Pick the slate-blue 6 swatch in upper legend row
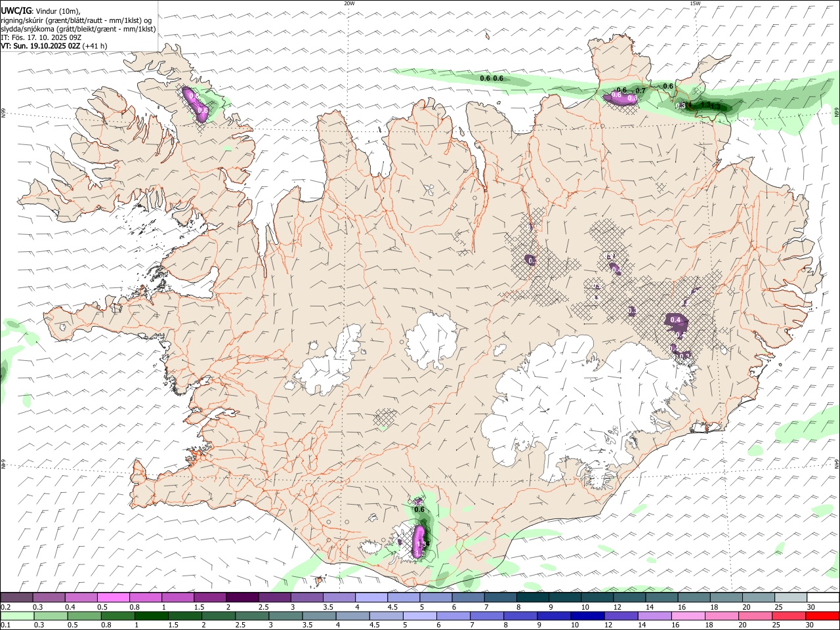Screen dimensions: 840x630 [x=468, y=597]
